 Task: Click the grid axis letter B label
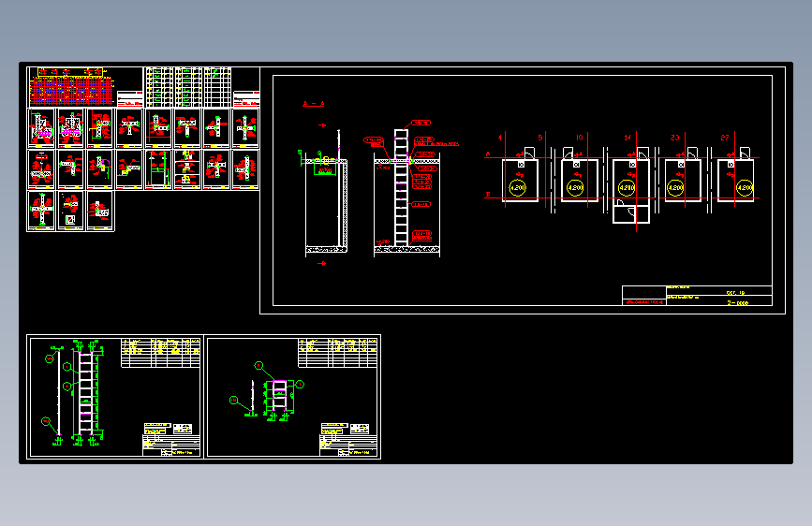487,195
